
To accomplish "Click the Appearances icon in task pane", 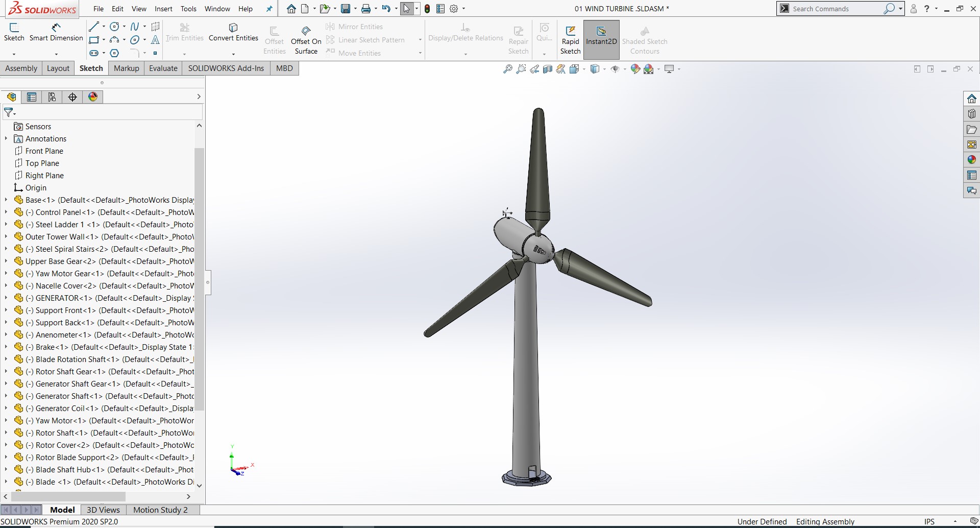I will tap(972, 160).
